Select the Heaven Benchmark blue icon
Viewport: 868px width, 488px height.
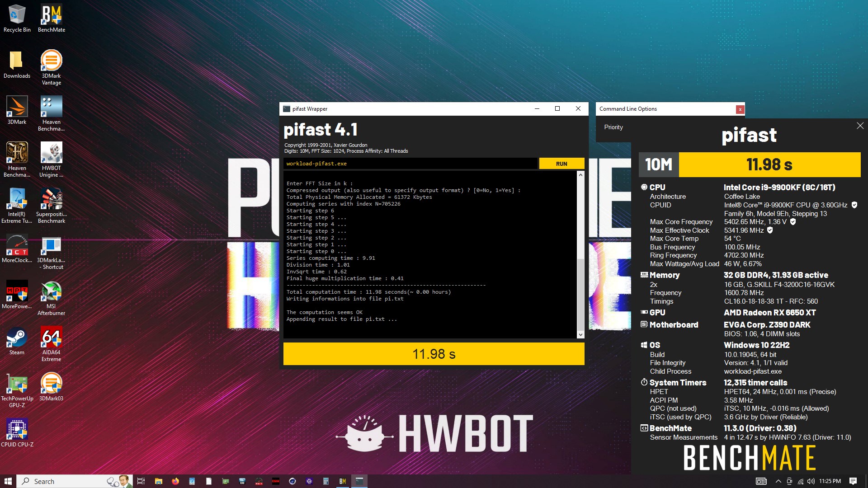tap(51, 114)
